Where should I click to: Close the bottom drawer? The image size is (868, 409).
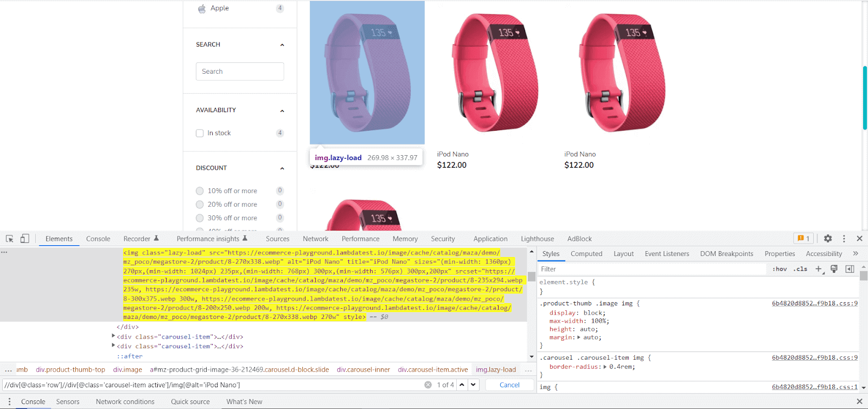point(859,402)
